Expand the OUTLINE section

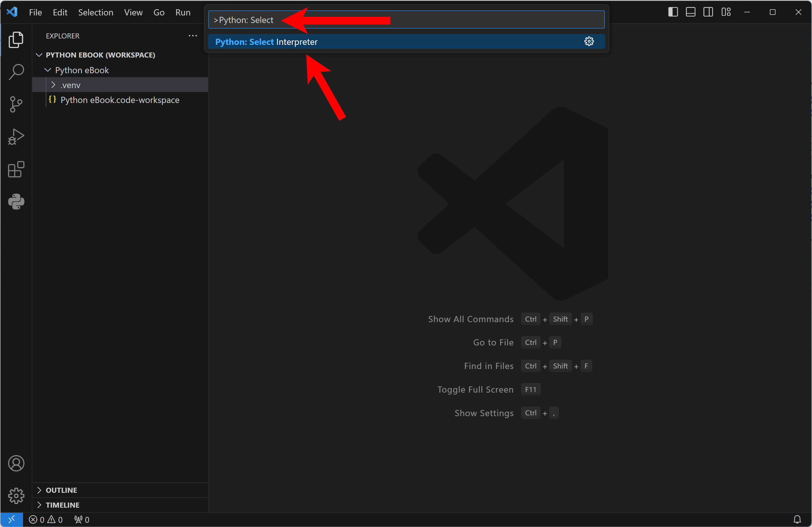[39, 490]
